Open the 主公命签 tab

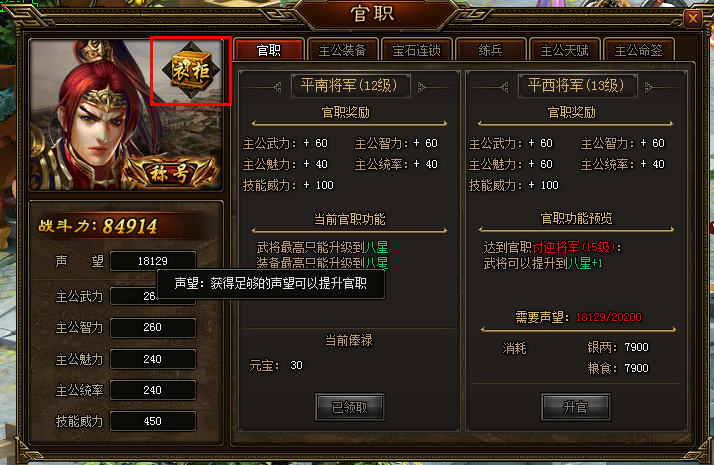(x=638, y=50)
